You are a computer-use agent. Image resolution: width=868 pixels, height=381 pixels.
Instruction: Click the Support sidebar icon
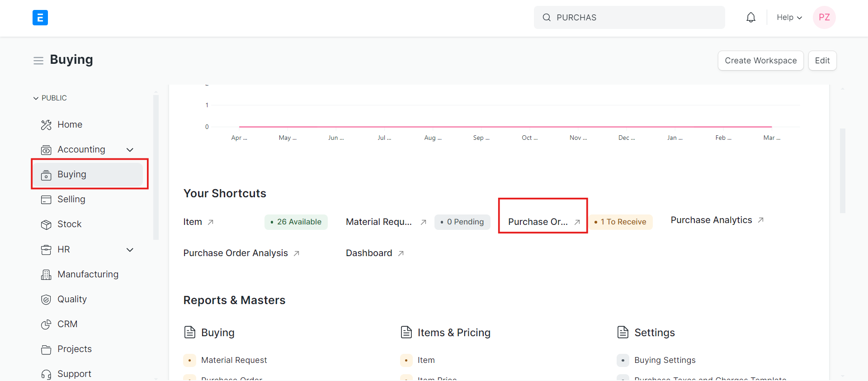[x=46, y=374]
